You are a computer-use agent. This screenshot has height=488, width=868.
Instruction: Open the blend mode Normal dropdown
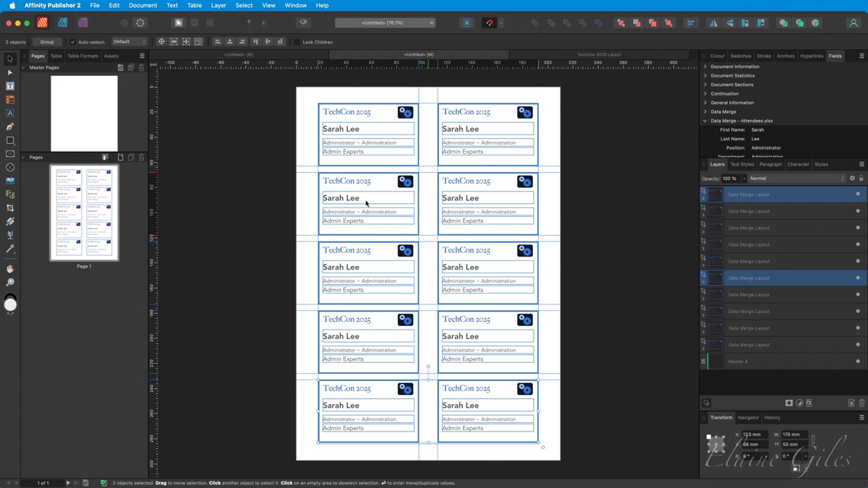tap(797, 179)
